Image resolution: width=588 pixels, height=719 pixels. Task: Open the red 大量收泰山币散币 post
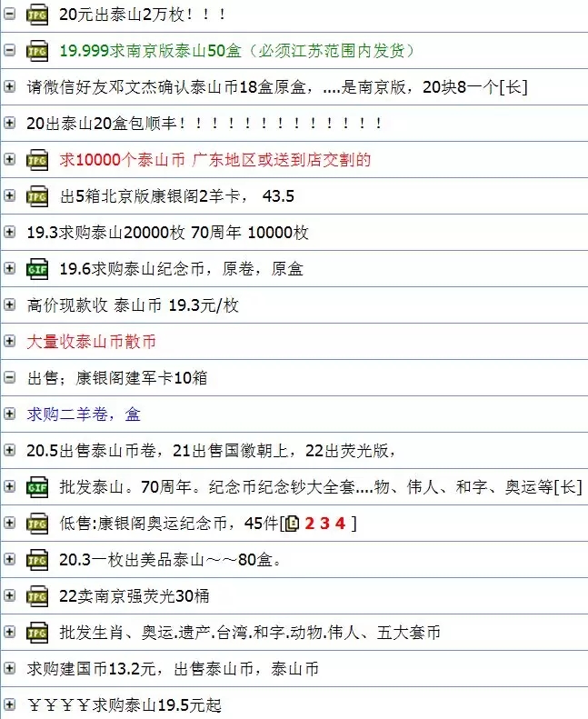click(x=91, y=342)
